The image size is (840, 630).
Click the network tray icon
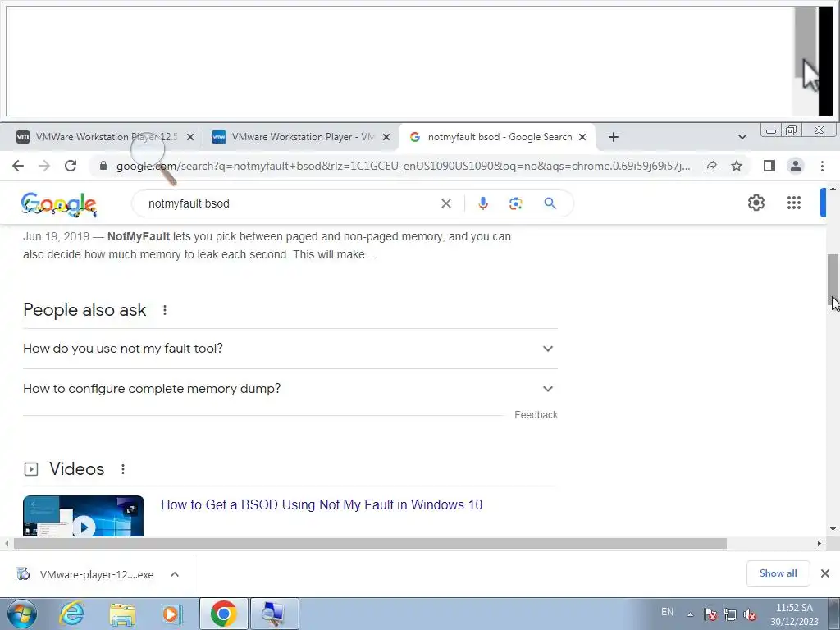[729, 614]
